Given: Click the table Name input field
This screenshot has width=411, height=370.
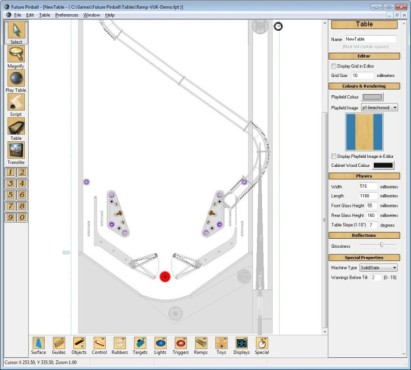Looking at the screenshot, I should (370, 39).
